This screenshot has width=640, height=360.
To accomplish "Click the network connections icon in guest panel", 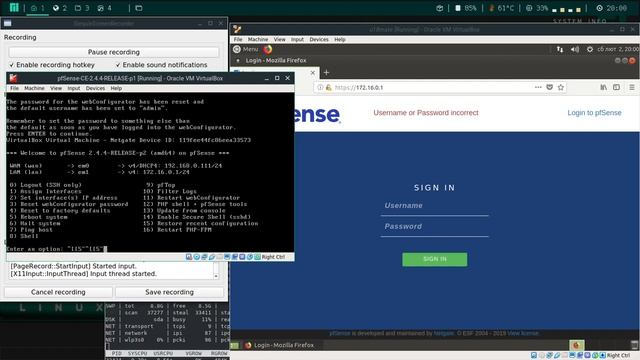I will (x=560, y=49).
